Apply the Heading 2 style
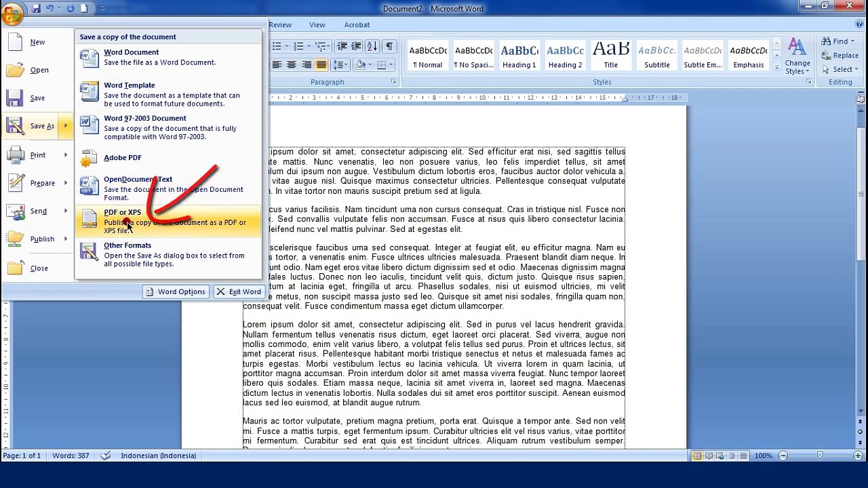 tap(566, 57)
